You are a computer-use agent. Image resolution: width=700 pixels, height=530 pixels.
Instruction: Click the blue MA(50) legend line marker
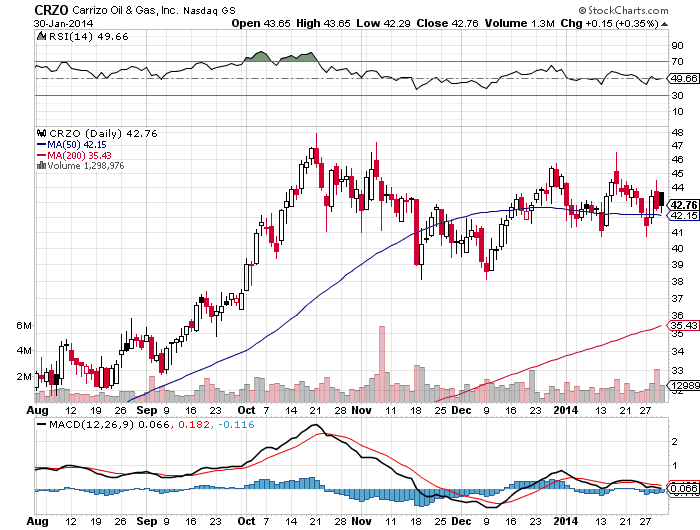(42, 145)
